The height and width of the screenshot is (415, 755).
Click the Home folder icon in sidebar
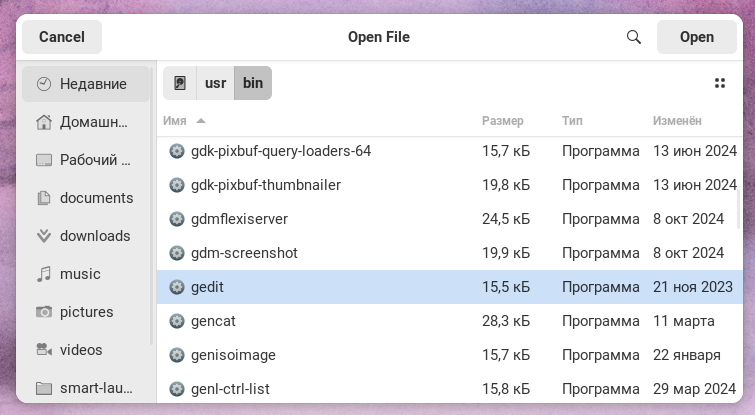(x=43, y=122)
